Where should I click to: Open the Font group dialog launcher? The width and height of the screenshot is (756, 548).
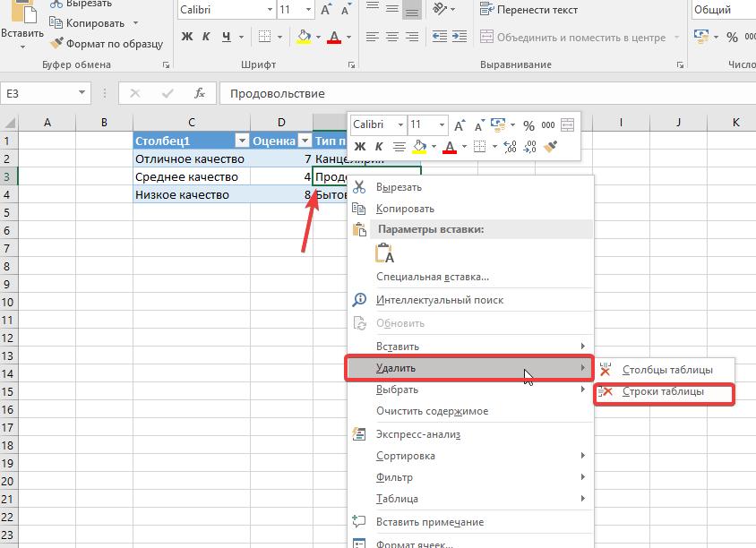pyautogui.click(x=351, y=64)
